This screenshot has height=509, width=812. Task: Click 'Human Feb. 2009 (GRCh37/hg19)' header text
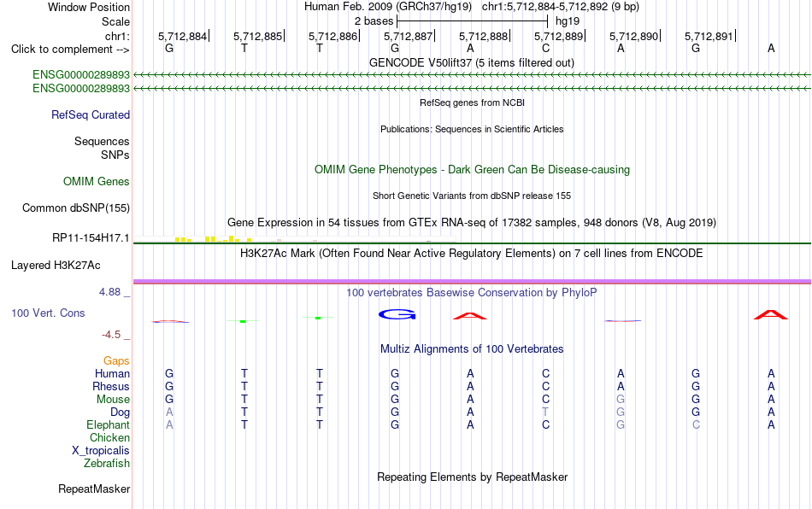pos(388,7)
